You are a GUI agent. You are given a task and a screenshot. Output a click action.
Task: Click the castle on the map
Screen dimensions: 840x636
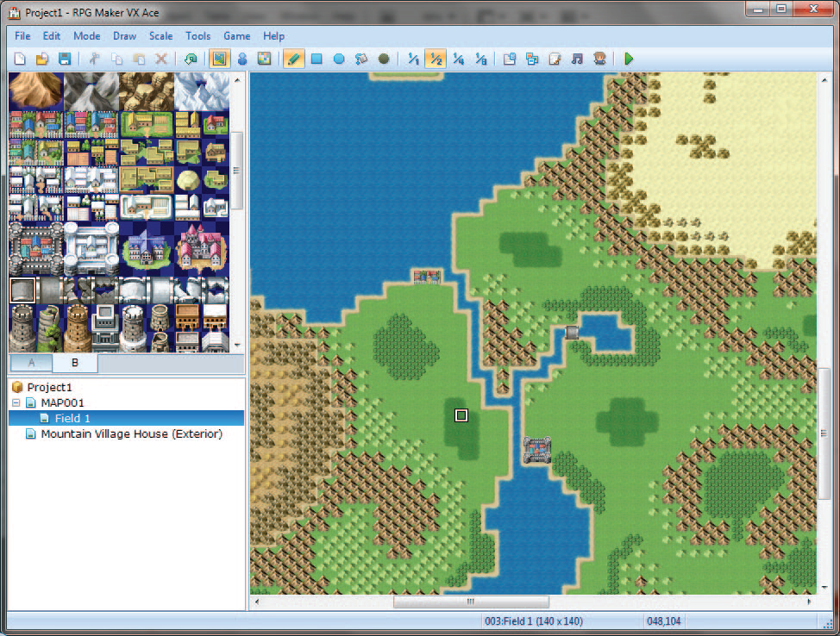(536, 450)
